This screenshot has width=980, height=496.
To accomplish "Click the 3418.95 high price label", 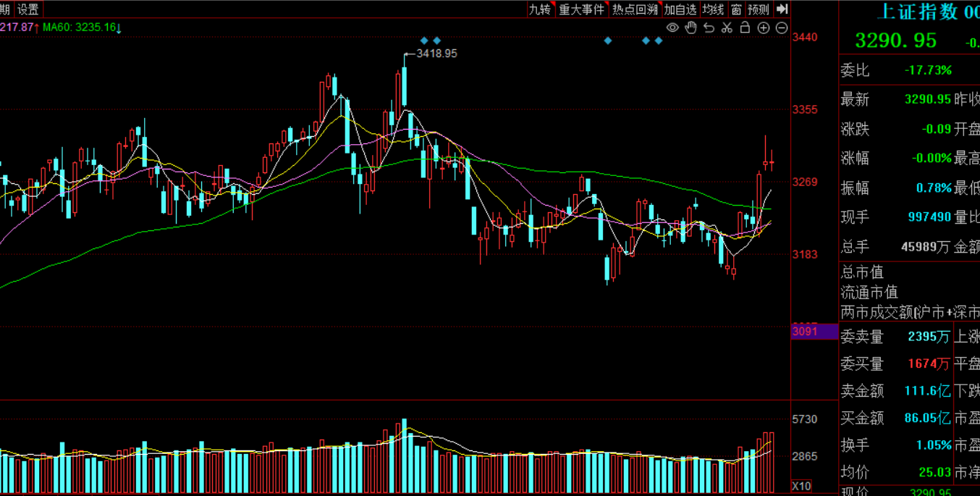I will (x=437, y=53).
